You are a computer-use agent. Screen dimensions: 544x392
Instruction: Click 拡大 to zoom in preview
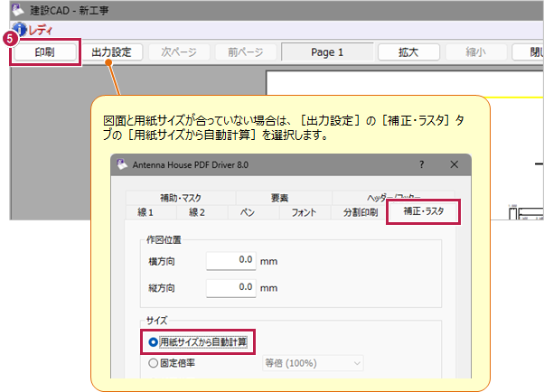pos(408,52)
